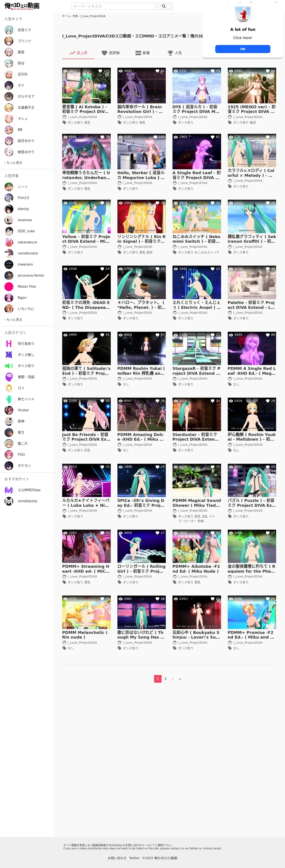285x868 pixels.
Task: Open the 東方 category link
Action: pos(21,432)
